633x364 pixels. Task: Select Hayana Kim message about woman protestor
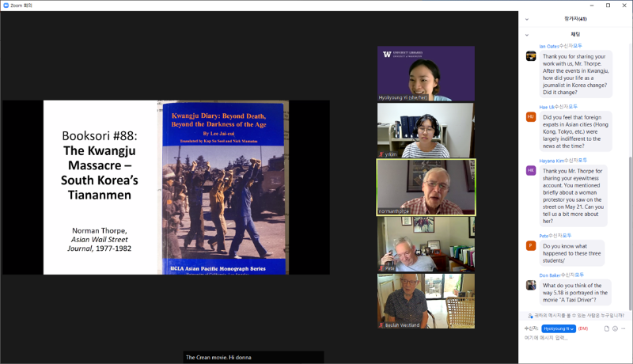point(574,196)
